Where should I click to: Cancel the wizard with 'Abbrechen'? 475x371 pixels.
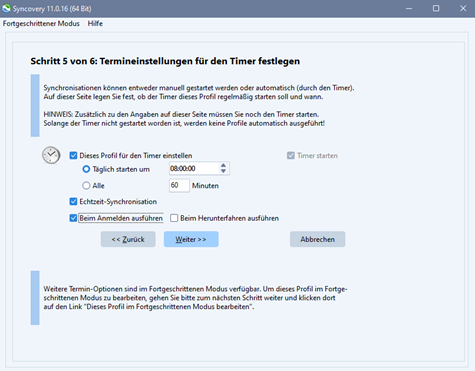(x=317, y=239)
